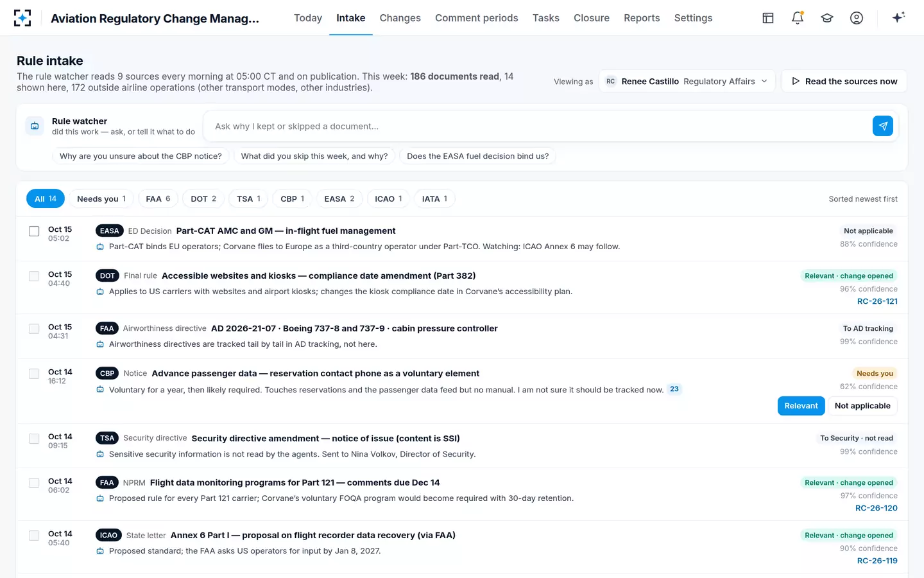Filter the list by Needs you

pos(101,199)
